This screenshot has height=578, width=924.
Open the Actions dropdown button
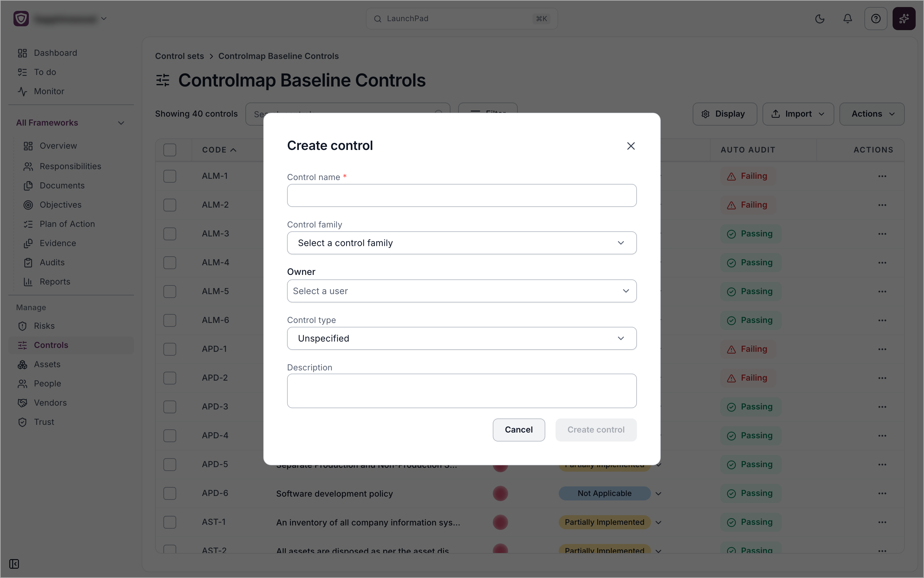click(872, 114)
